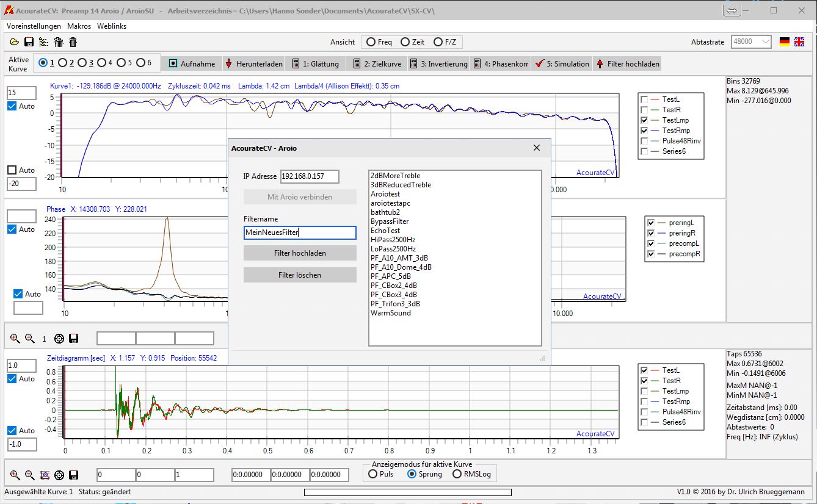Switch language with the German flag
817x504 pixels.
tap(785, 41)
